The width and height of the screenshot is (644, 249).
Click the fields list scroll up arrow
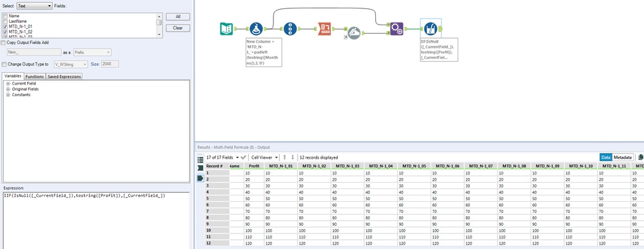159,16
